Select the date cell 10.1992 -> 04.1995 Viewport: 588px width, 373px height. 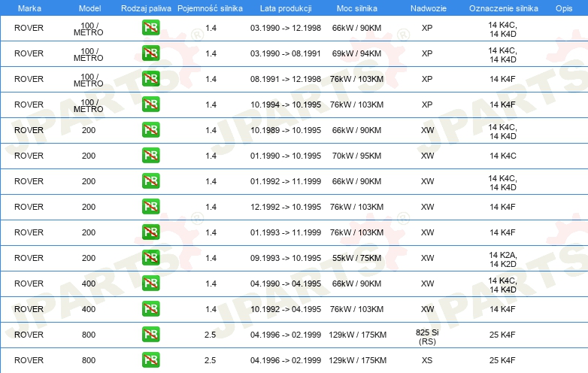coord(286,309)
